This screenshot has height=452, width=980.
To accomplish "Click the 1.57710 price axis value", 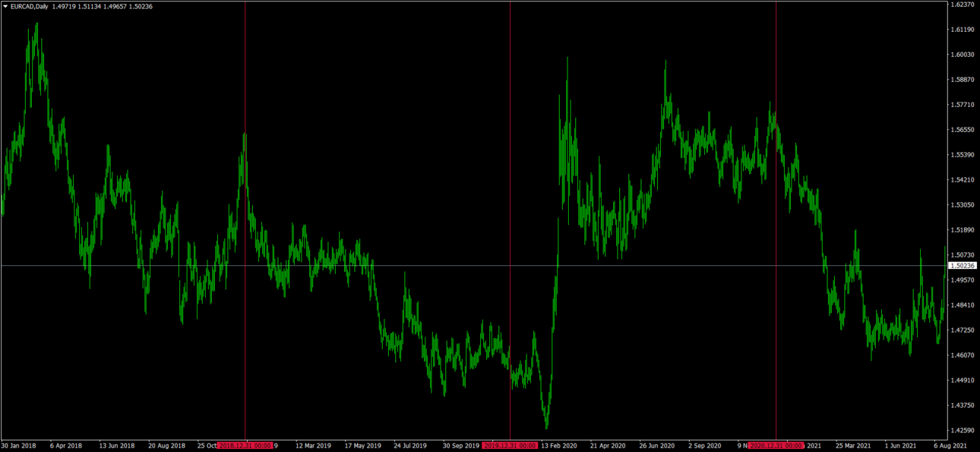I will click(x=962, y=105).
